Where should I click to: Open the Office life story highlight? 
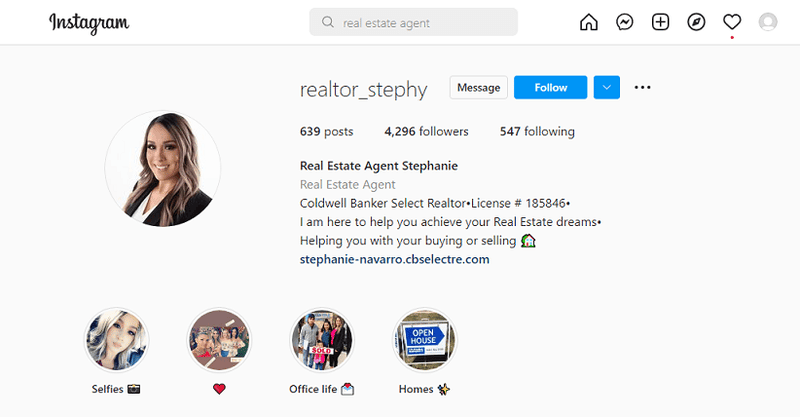[x=322, y=339]
